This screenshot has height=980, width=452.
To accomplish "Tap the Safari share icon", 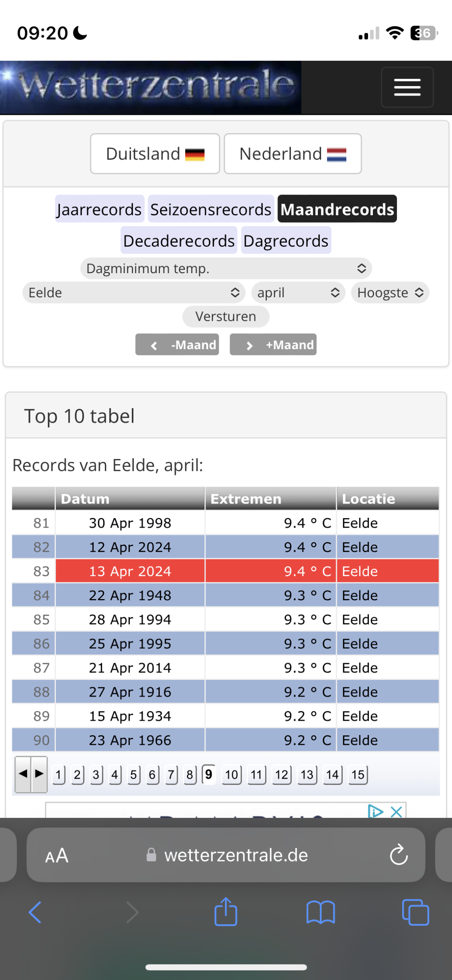I will click(x=226, y=911).
